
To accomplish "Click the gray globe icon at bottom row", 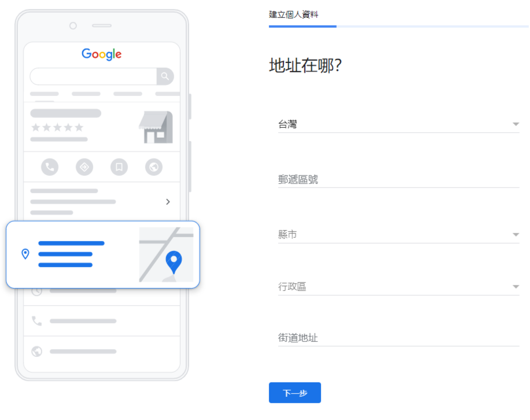I will [36, 351].
